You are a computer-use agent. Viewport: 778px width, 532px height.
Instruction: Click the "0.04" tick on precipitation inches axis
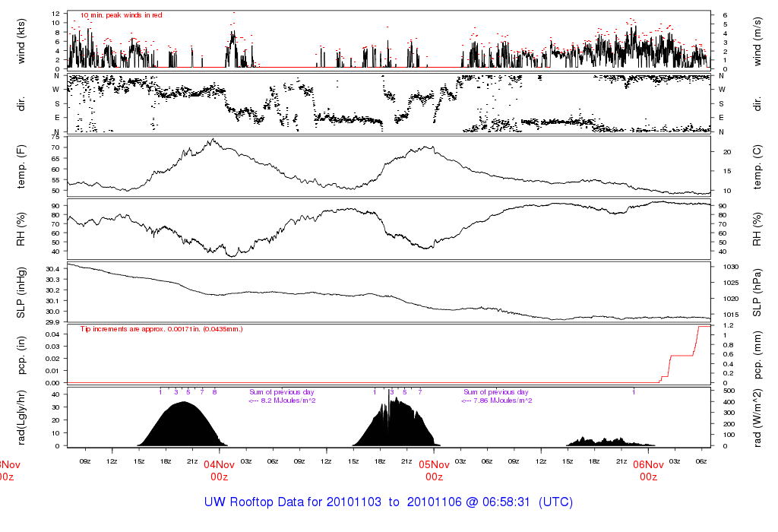pyautogui.click(x=53, y=334)
